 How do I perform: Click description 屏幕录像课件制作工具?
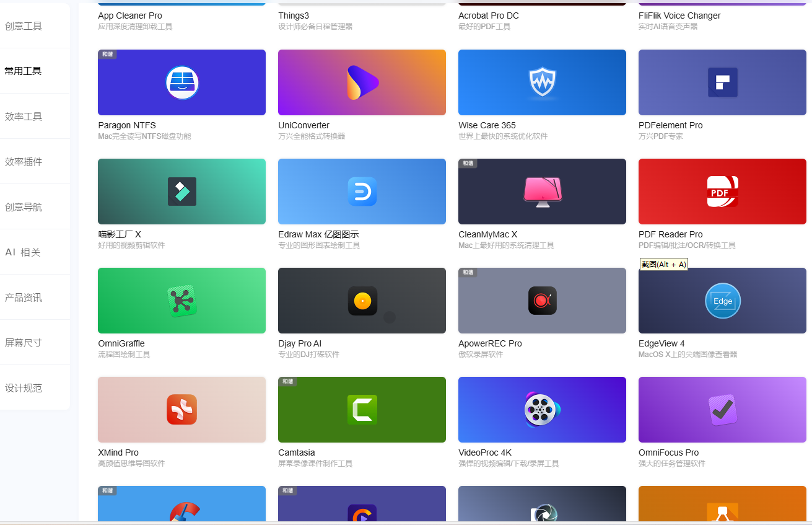(315, 464)
